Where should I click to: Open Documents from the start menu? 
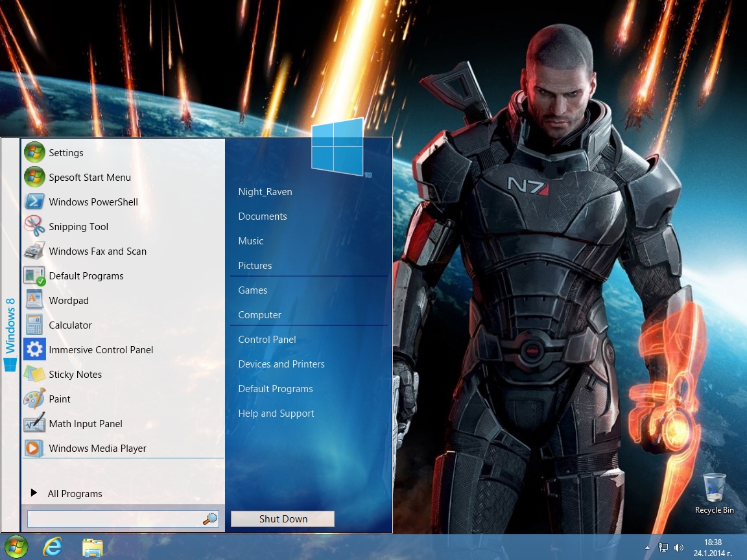(263, 216)
